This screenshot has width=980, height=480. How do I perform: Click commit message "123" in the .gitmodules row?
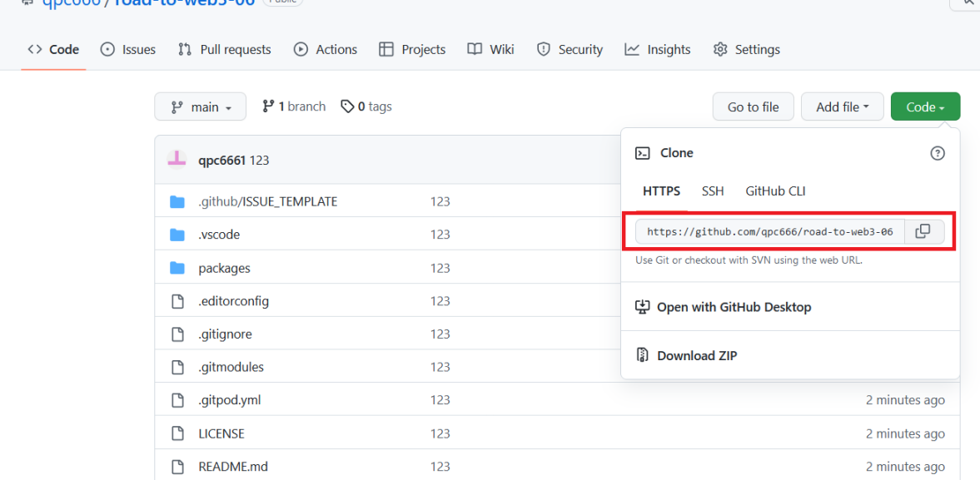[x=440, y=367]
